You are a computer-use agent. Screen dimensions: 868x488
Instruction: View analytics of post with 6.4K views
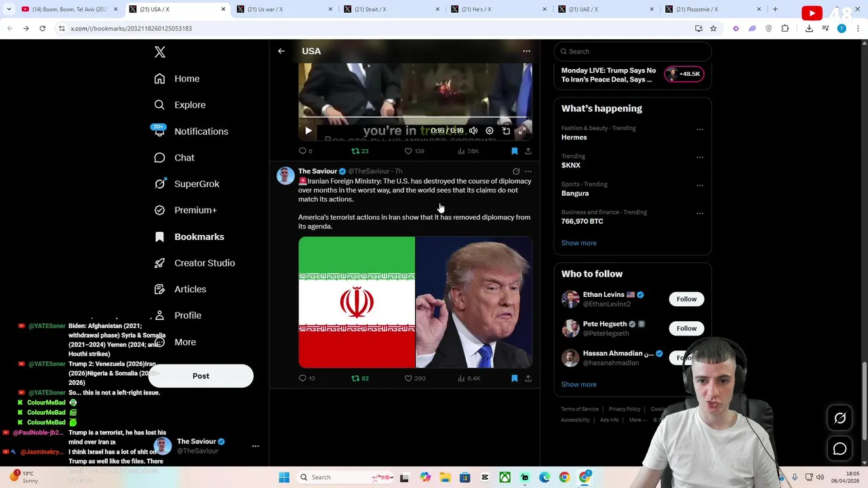click(x=469, y=378)
